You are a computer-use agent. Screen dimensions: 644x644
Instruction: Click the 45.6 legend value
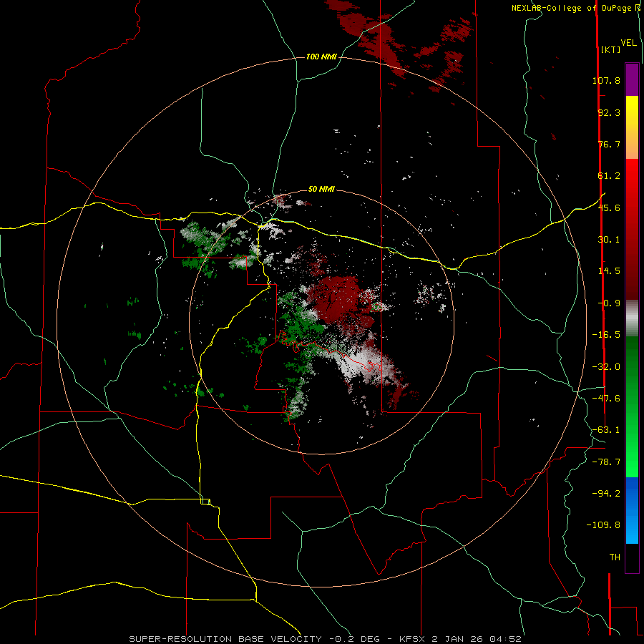(x=609, y=208)
